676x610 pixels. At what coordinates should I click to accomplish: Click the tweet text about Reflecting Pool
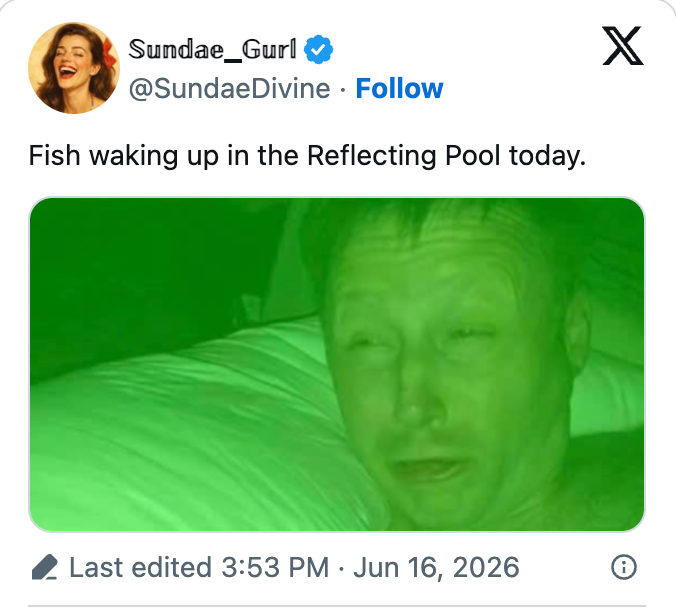307,156
